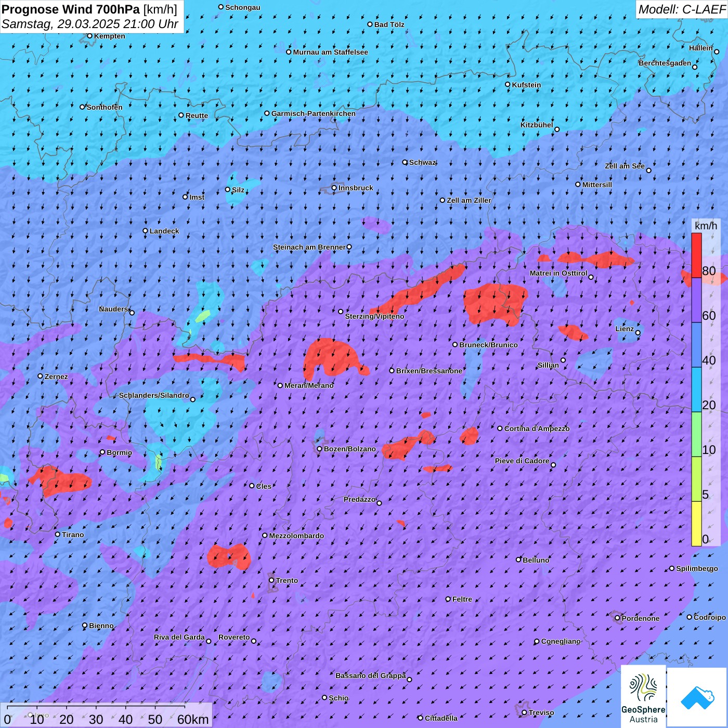Click the Trento city marker
Screen dimensions: 728x728
(x=271, y=580)
